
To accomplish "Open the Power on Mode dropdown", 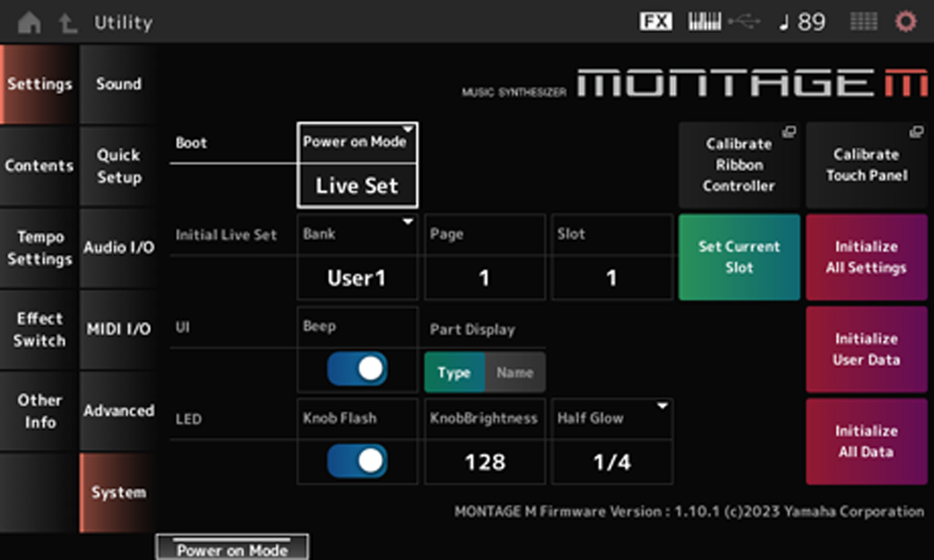I will pos(357,142).
